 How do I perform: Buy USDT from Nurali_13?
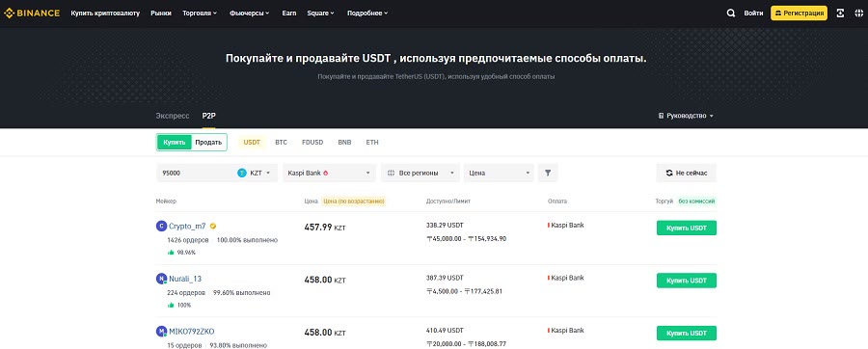coord(687,281)
